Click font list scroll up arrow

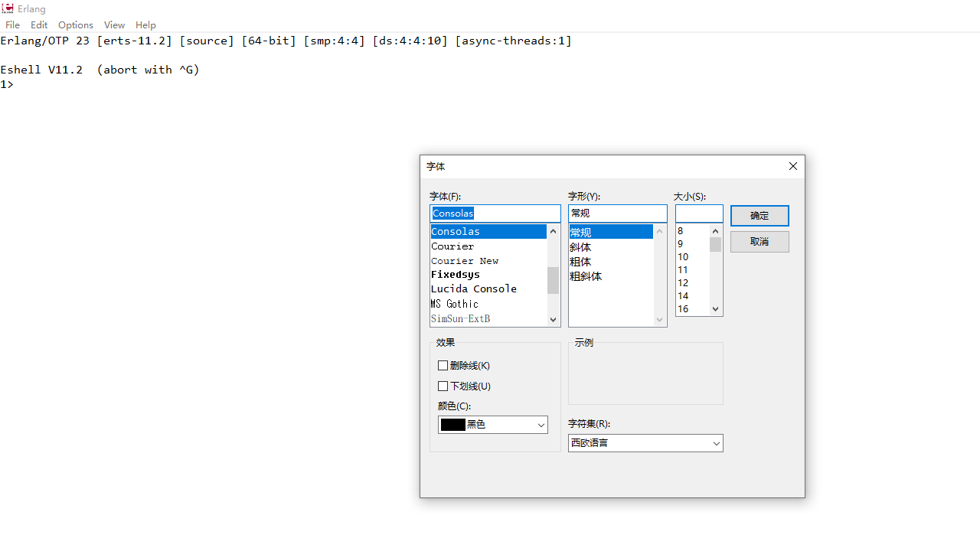554,231
